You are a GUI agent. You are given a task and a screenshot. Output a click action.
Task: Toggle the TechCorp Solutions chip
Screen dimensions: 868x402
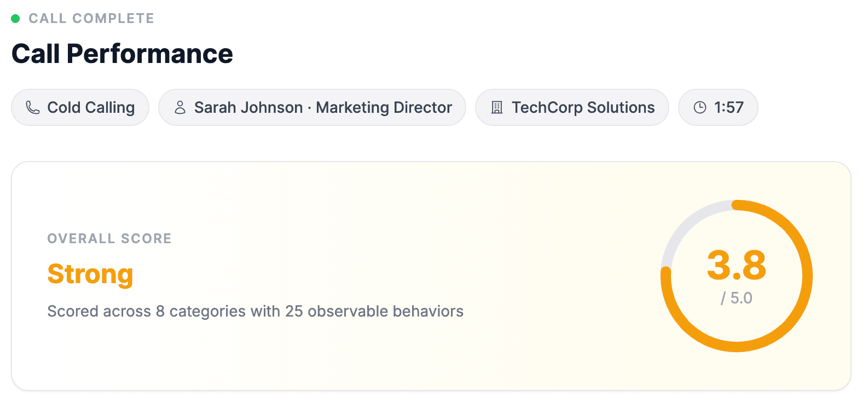(x=571, y=107)
